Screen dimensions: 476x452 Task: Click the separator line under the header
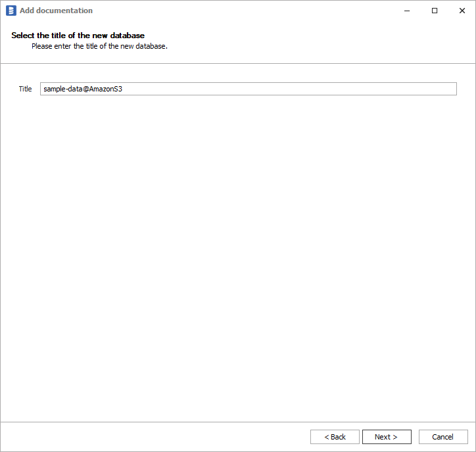click(238, 63)
